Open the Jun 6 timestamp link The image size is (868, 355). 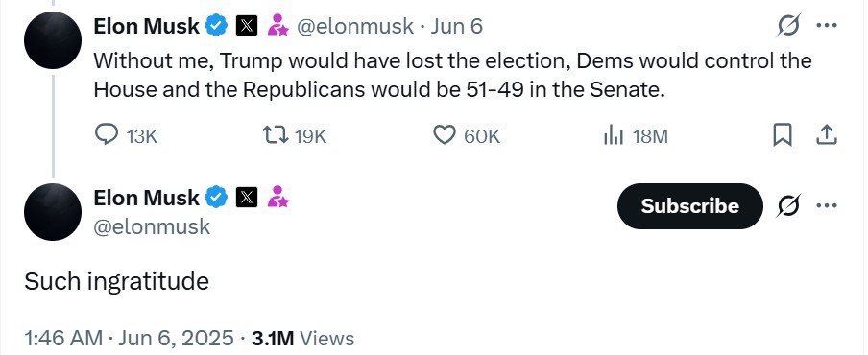tap(457, 26)
